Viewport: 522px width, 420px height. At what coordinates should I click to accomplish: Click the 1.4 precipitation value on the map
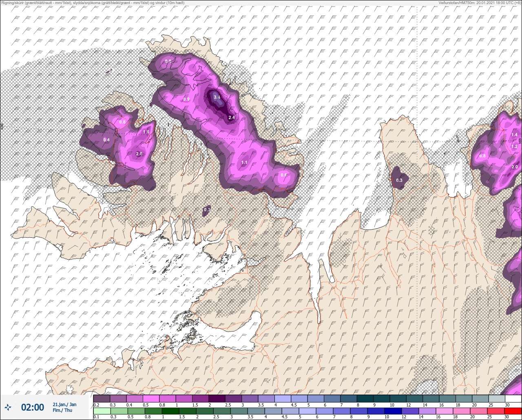tap(514, 135)
